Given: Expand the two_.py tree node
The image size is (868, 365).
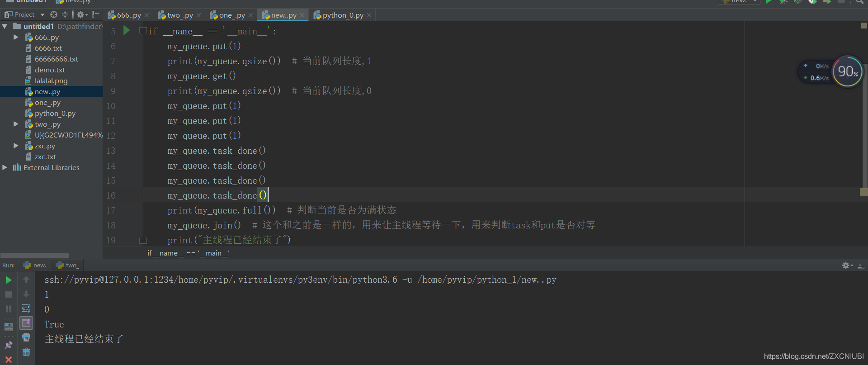Looking at the screenshot, I should [x=16, y=124].
